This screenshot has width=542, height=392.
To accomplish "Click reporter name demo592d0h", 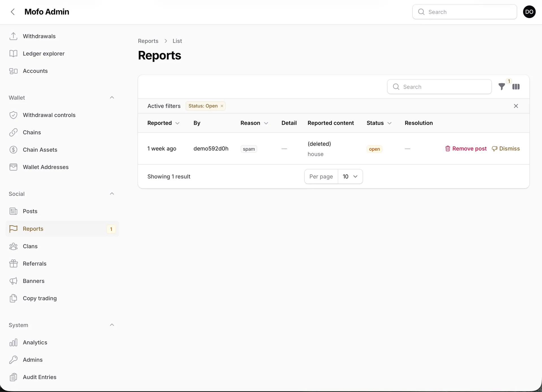I will [x=211, y=149].
